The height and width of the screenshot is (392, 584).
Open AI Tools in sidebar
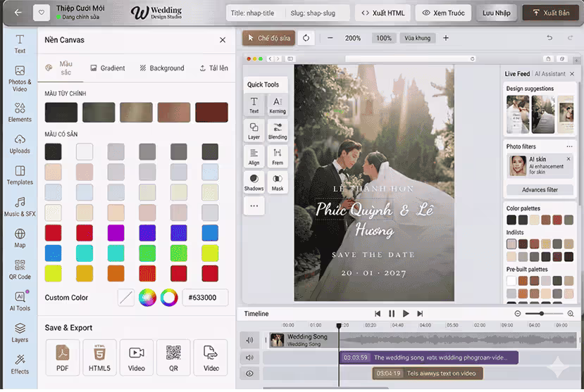click(20, 301)
